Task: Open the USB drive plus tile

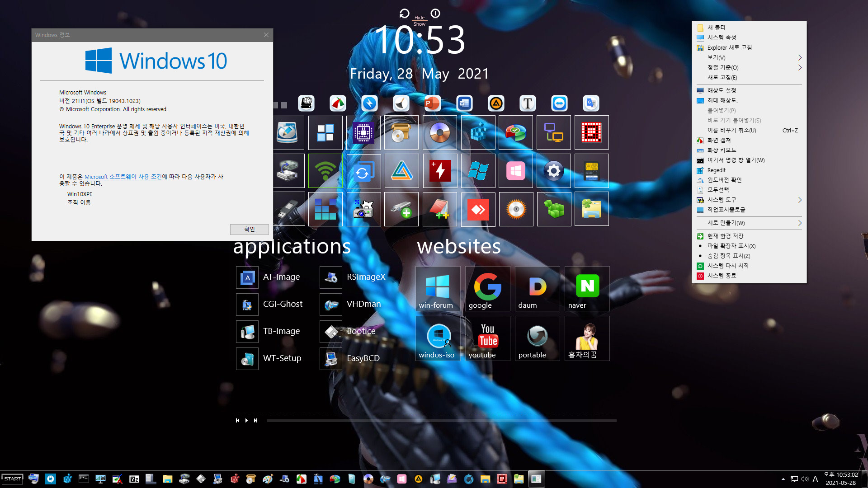Action: click(x=401, y=209)
